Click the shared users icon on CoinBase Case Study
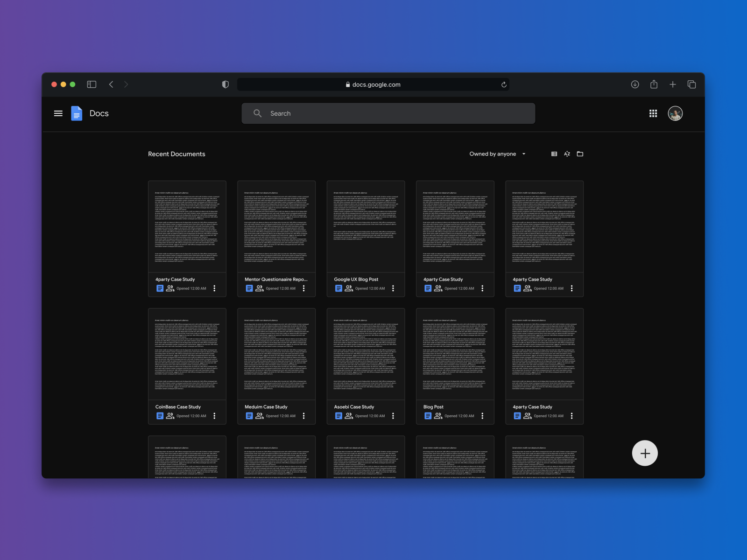Image resolution: width=747 pixels, height=560 pixels. point(170,415)
